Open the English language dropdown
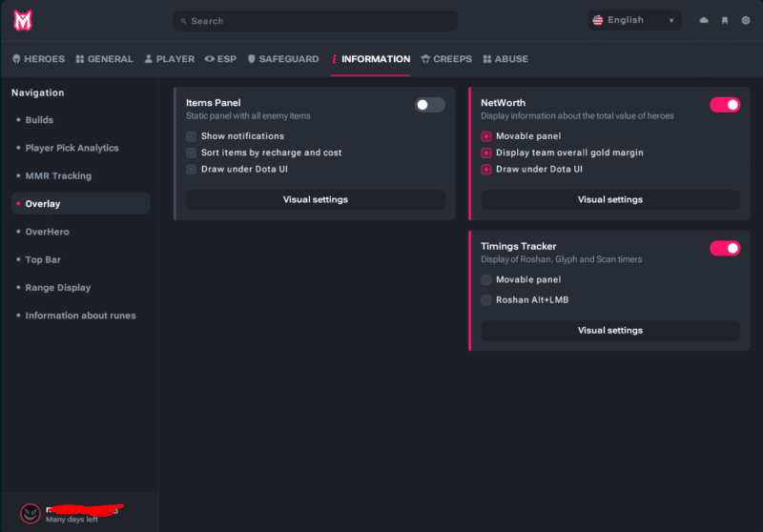The width and height of the screenshot is (763, 532). pyautogui.click(x=634, y=20)
